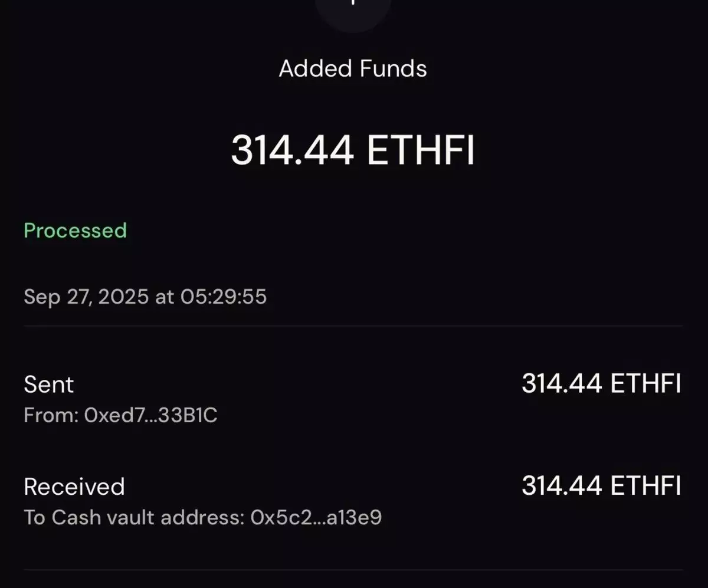Screen dimensions: 708x588
Task: Open the Sent row label
Action: click(x=49, y=385)
